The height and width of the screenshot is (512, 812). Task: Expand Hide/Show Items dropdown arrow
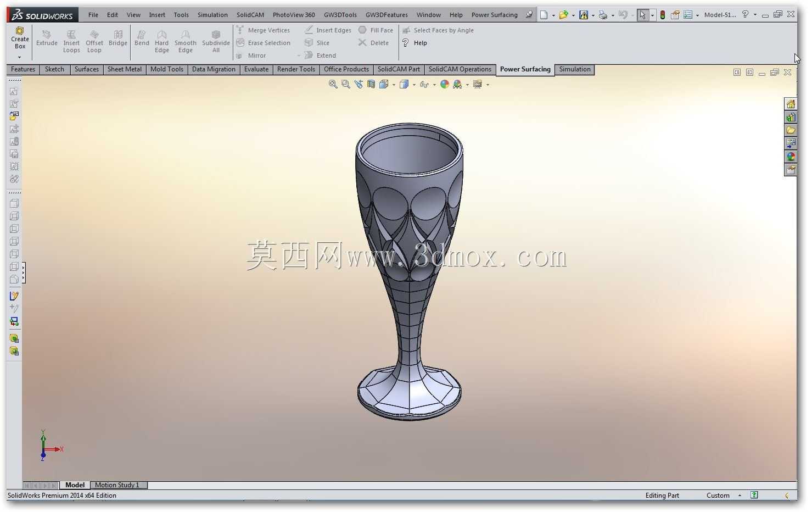pos(434,85)
